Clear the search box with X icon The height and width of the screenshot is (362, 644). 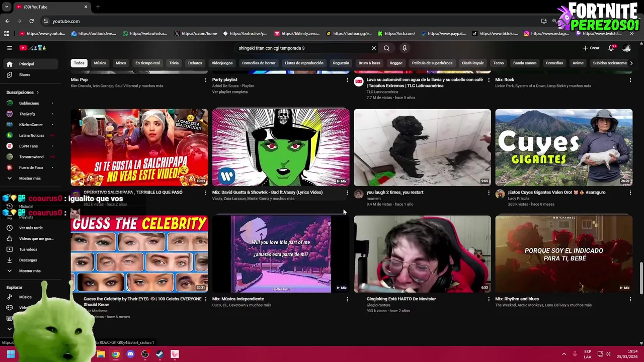click(x=373, y=48)
